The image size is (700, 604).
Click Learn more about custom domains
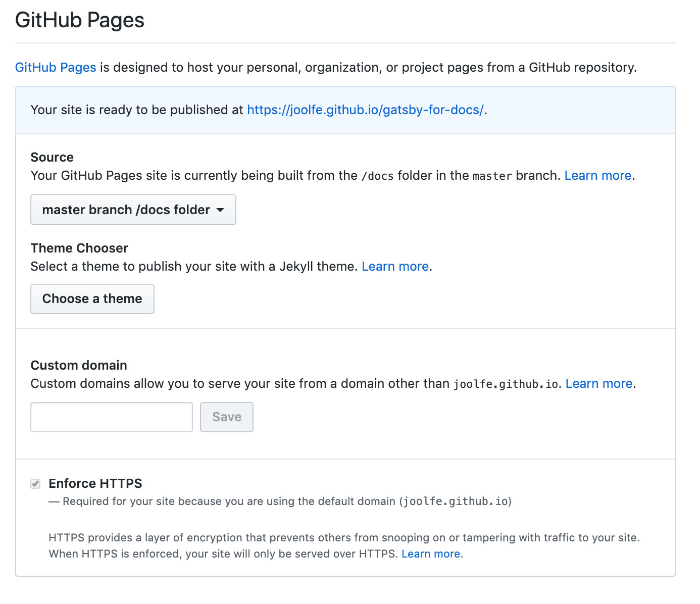tap(599, 383)
